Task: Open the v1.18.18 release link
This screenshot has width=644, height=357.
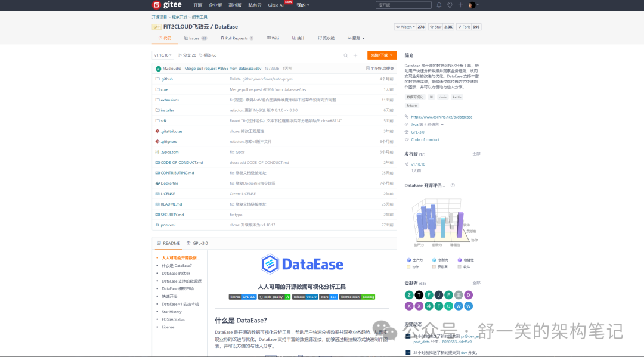Action: tap(418, 164)
